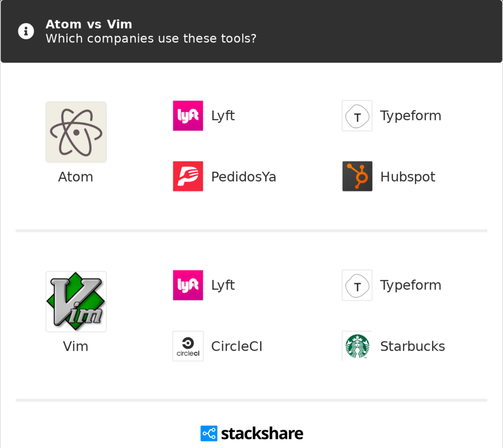Open the PedidosYa company name
Image resolution: width=503 pixels, height=448 pixels.
click(243, 177)
